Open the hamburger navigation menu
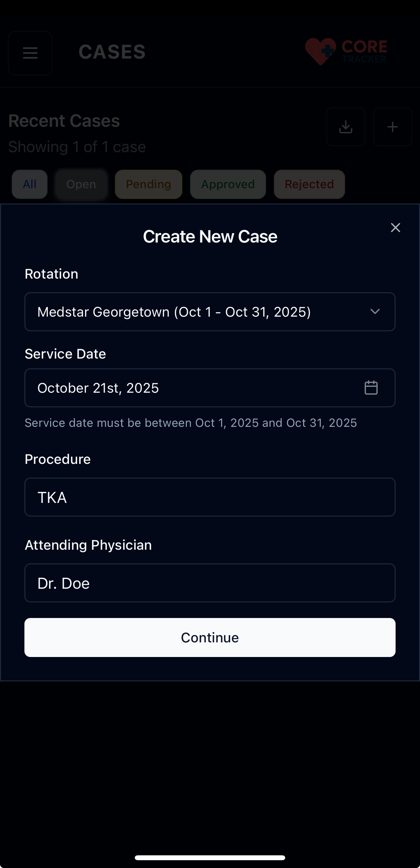Viewport: 420px width, 868px height. [30, 53]
